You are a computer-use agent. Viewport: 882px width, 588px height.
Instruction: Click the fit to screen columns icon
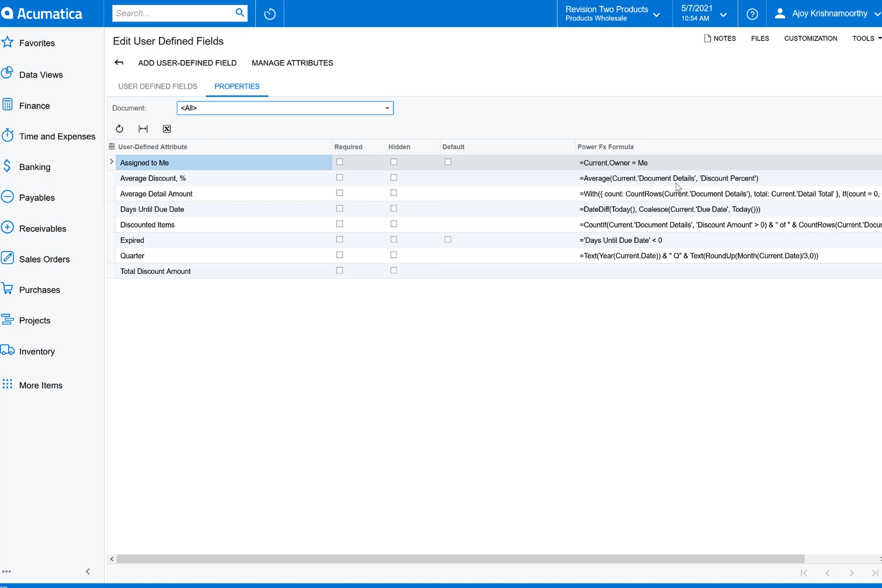coord(143,129)
